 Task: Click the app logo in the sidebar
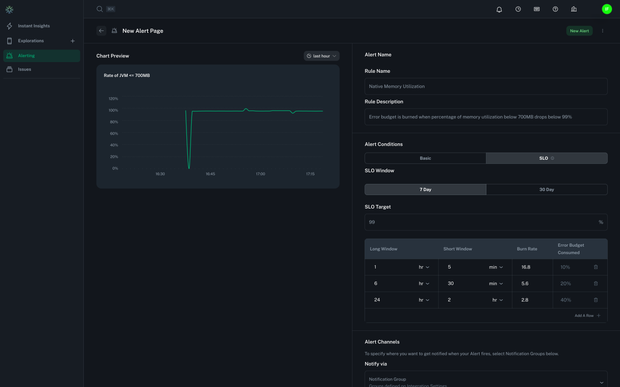coord(9,9)
